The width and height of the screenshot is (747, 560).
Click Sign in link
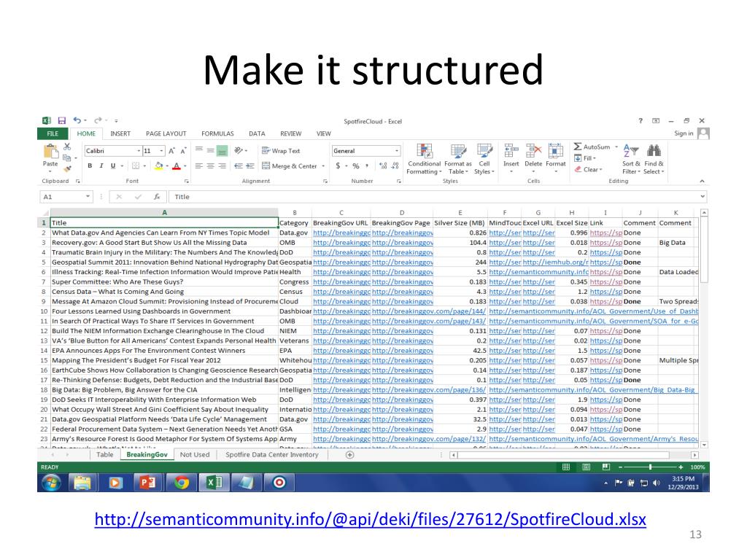click(x=684, y=133)
